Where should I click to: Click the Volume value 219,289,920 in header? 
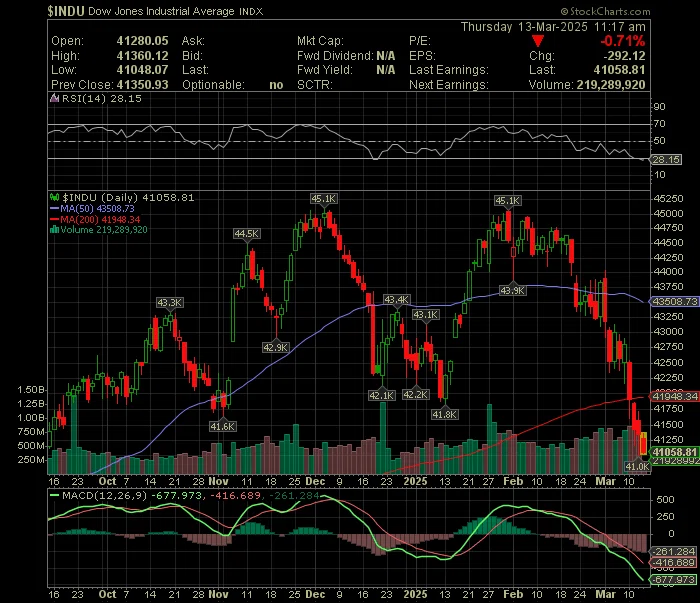click(611, 85)
